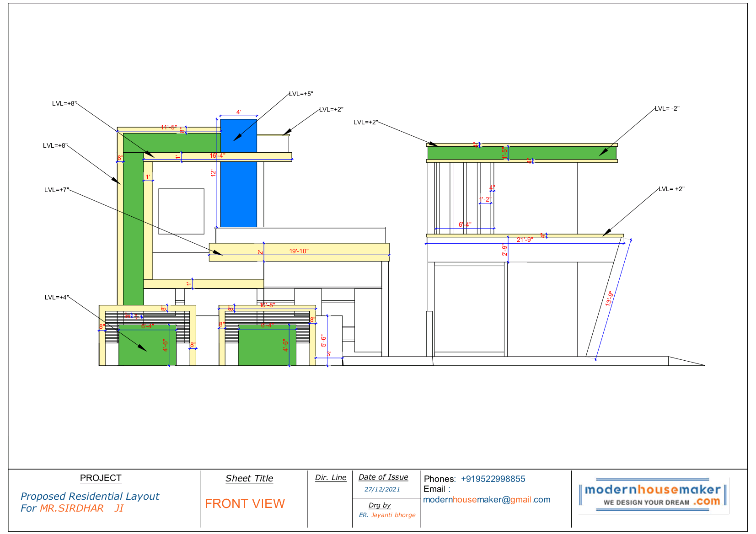
Task: Select the 10'-8" dimension text
Action: [268, 305]
